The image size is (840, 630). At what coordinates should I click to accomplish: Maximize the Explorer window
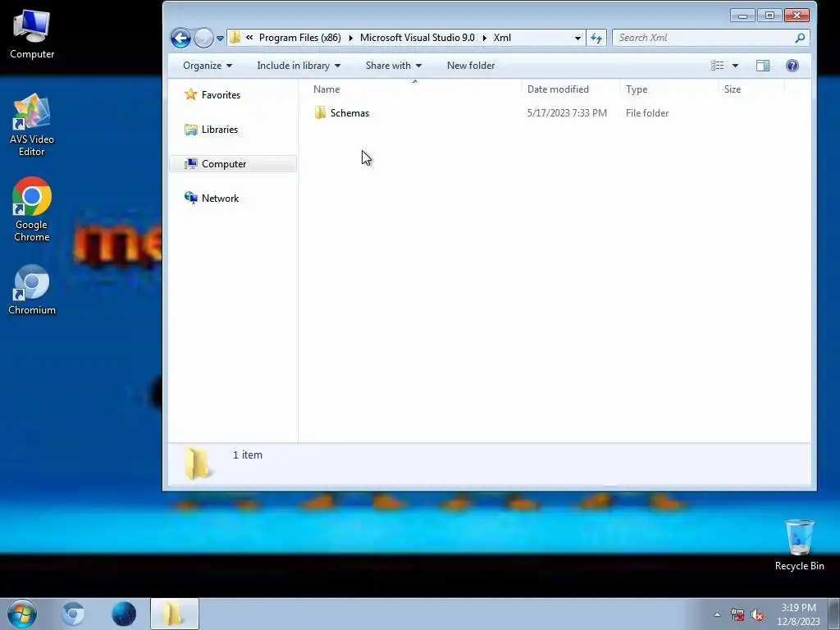tap(769, 16)
